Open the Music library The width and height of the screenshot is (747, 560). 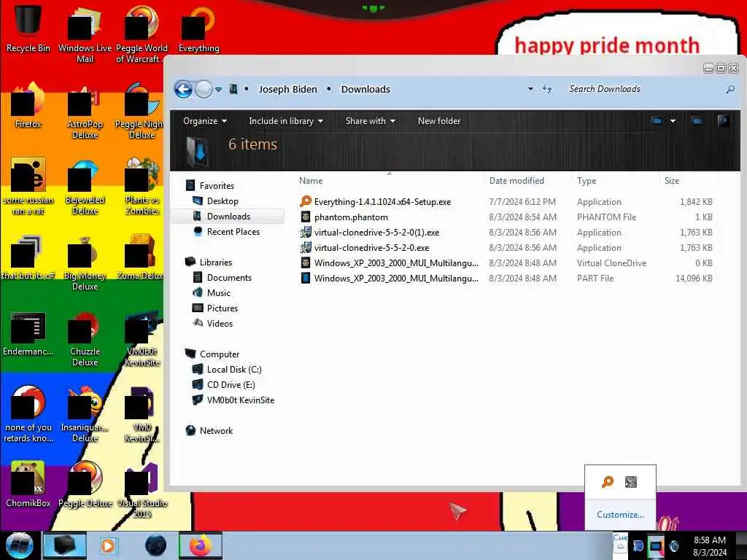218,292
